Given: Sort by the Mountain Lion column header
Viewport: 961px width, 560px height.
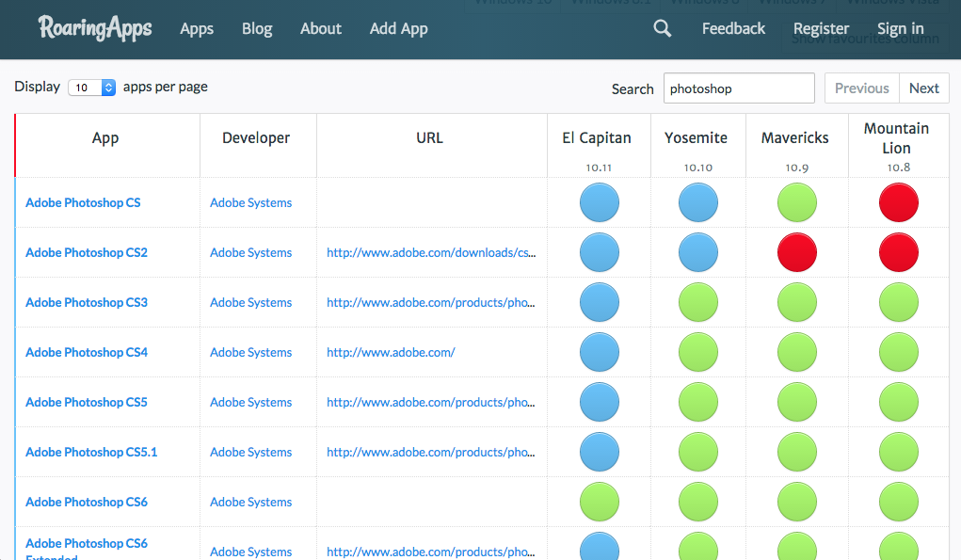Looking at the screenshot, I should 899,145.
